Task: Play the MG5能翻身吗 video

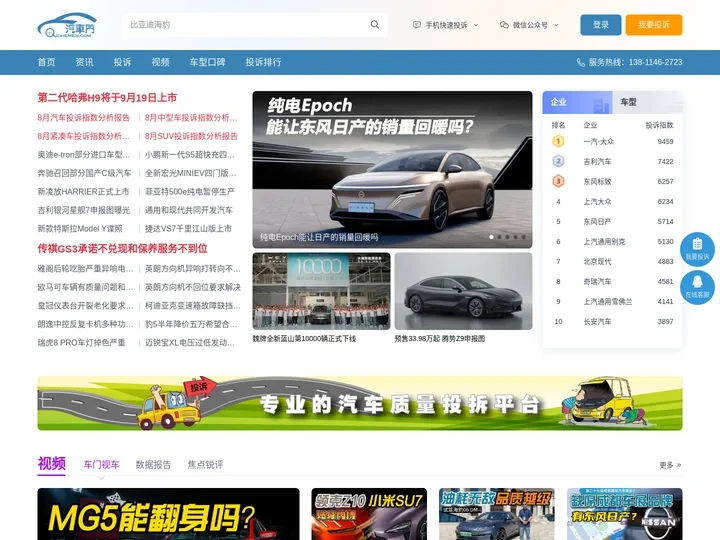Action: pos(168,514)
